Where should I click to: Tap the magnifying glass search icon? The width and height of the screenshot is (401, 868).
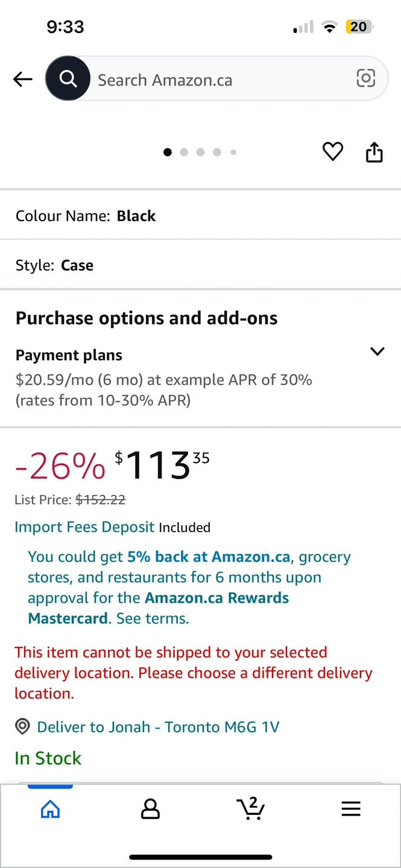pos(68,78)
